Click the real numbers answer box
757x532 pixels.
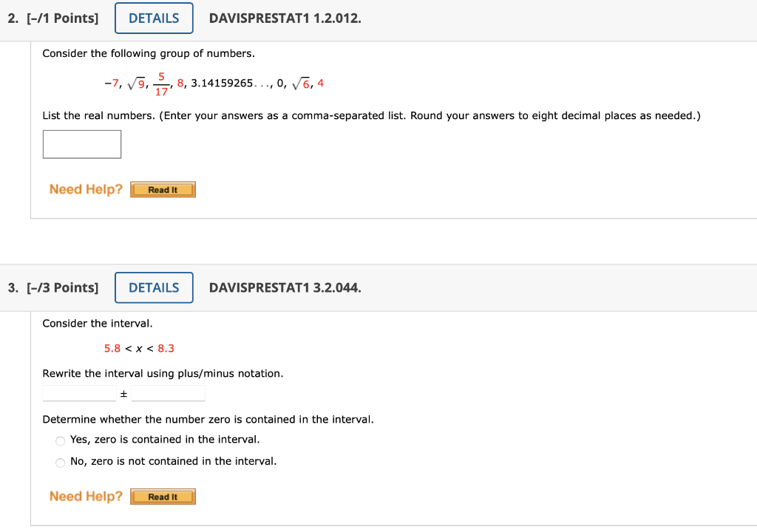(x=81, y=144)
